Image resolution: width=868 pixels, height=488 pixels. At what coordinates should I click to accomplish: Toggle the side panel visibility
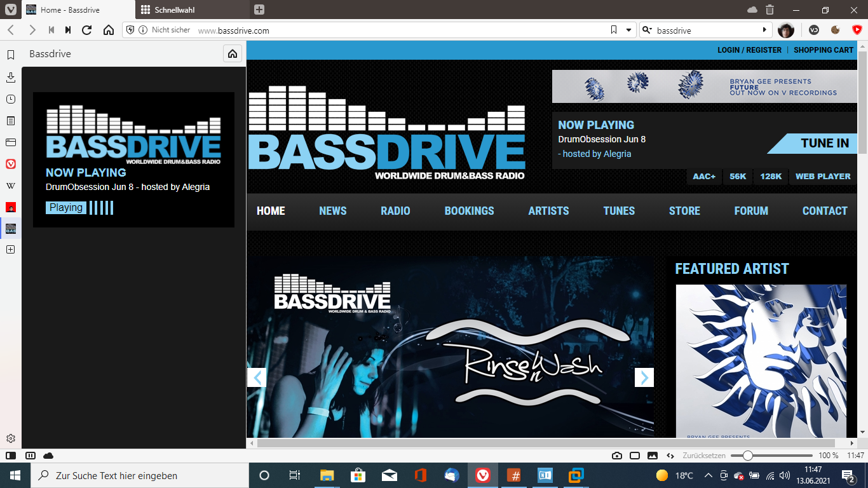tap(10, 456)
